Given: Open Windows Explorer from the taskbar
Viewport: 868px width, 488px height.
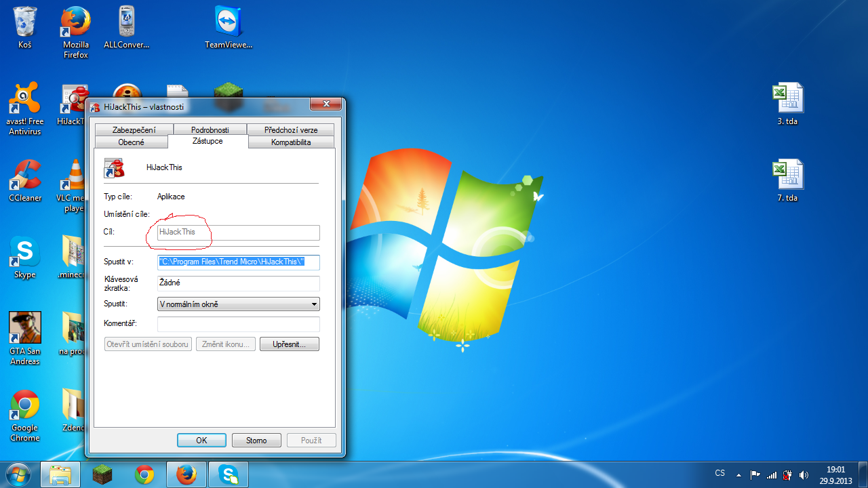Looking at the screenshot, I should pos(60,474).
